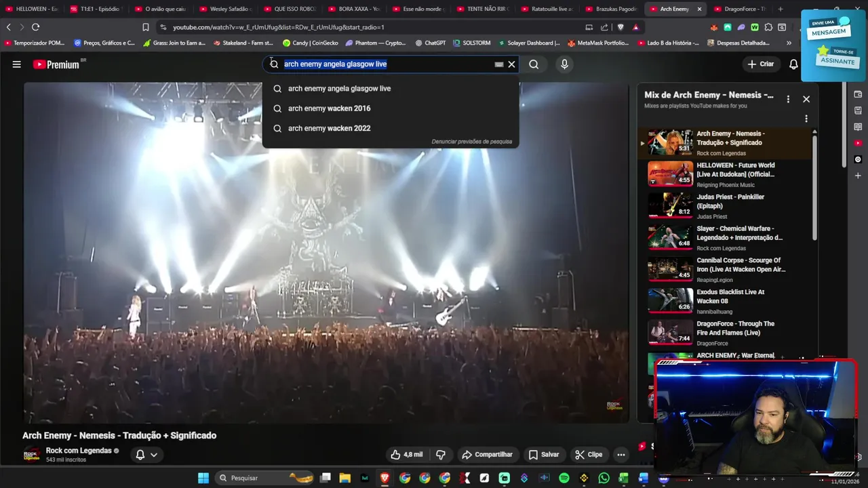Open YouTube shortcut in Brave sidebar
Viewport: 868px width, 488px height.
click(x=858, y=143)
